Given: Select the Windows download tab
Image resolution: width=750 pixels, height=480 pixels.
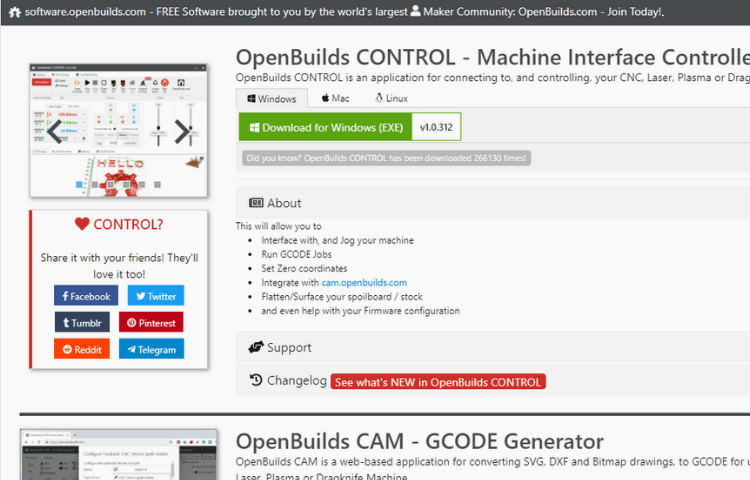Looking at the screenshot, I should (272, 98).
